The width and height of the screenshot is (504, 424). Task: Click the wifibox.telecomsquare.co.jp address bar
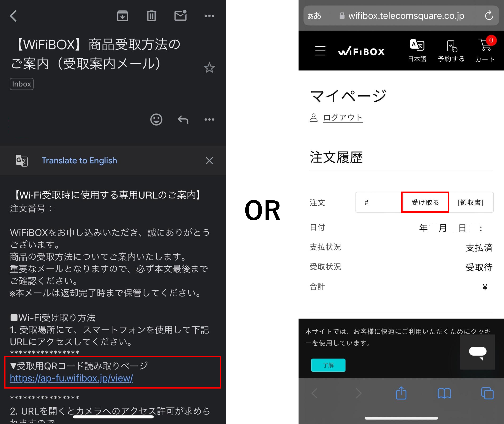pyautogui.click(x=401, y=16)
